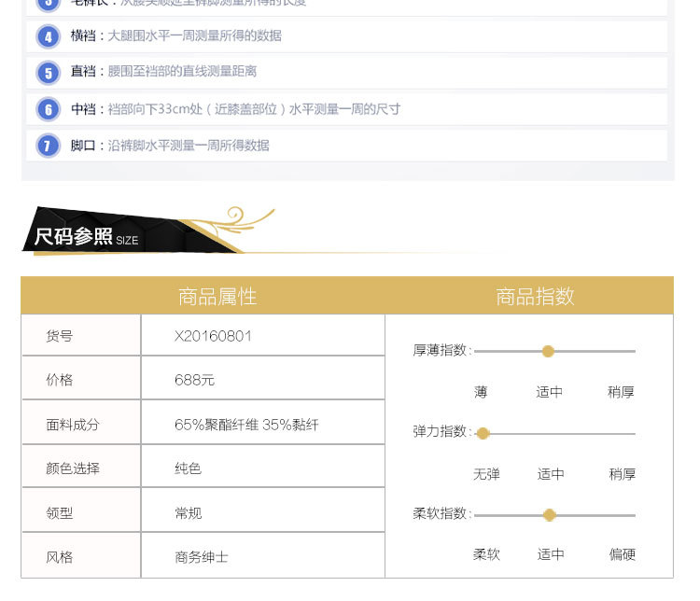
Task: Select the 纯色 value cell
Action: tap(263, 467)
